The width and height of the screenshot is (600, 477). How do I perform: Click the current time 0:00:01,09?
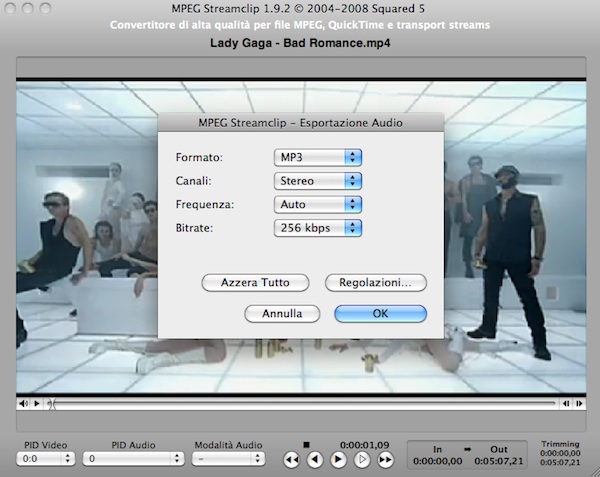[365, 445]
